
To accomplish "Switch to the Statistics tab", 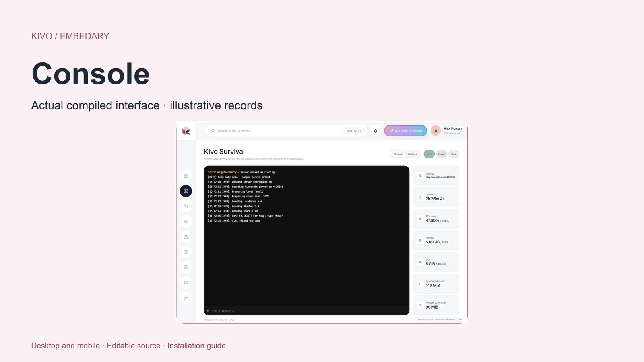I will coord(412,154).
